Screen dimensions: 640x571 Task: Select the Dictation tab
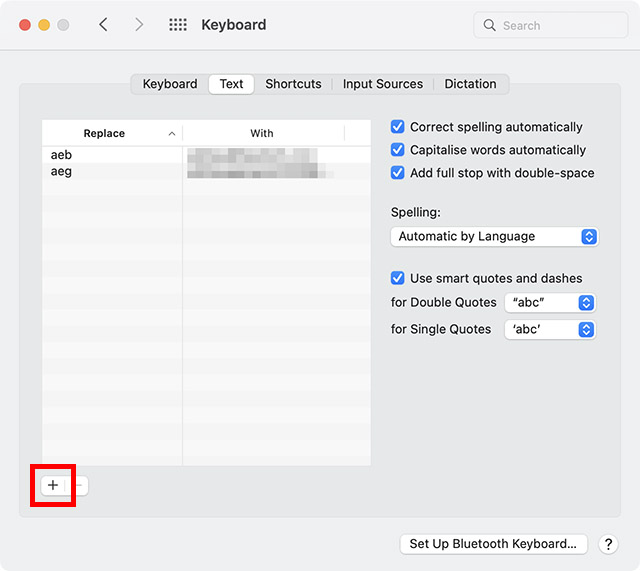tap(470, 84)
